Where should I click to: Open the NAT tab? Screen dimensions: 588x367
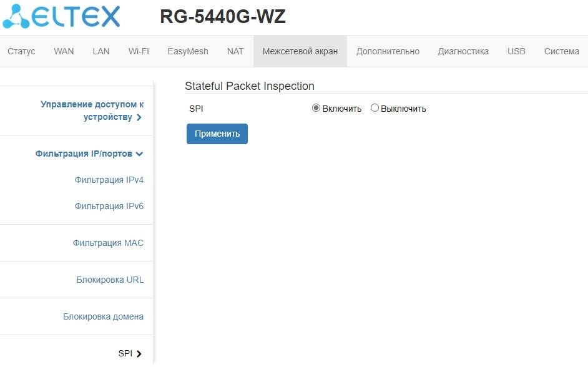coord(235,51)
